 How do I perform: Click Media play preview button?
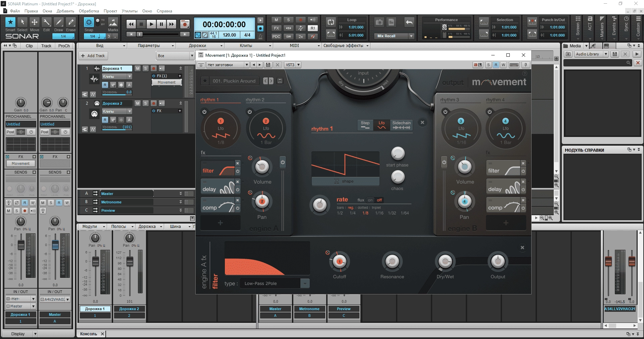(636, 54)
